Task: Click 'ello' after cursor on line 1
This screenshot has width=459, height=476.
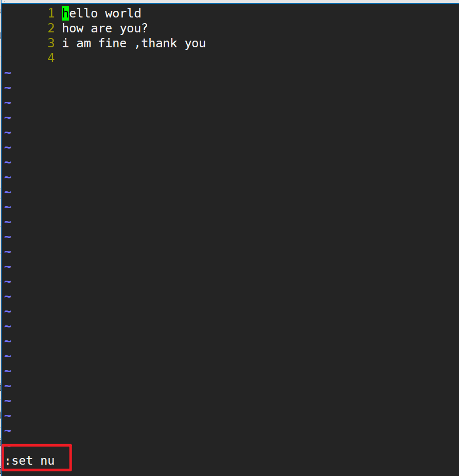Action: pos(83,13)
